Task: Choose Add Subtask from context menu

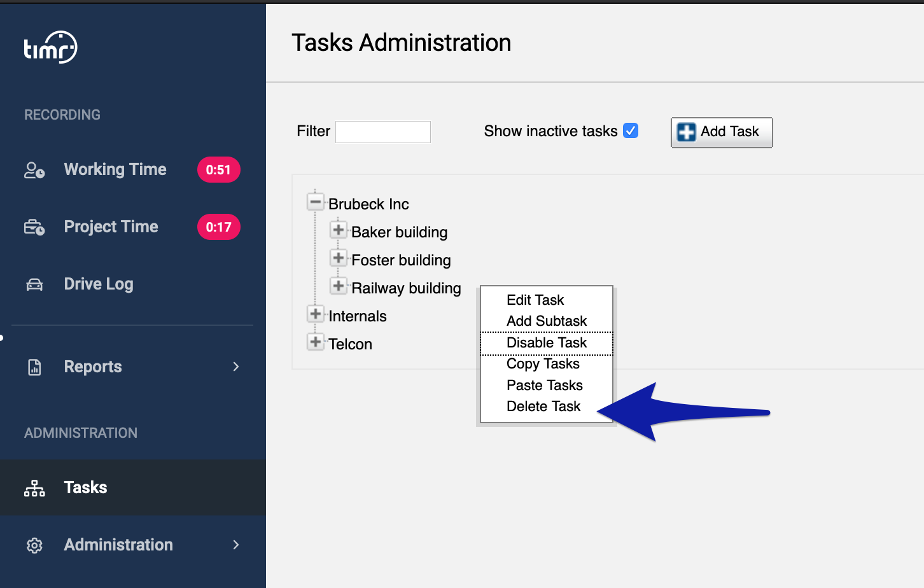Action: point(547,321)
